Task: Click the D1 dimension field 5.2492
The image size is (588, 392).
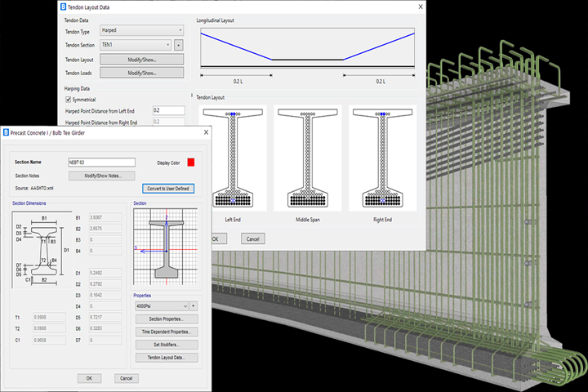Action: pyautogui.click(x=105, y=273)
